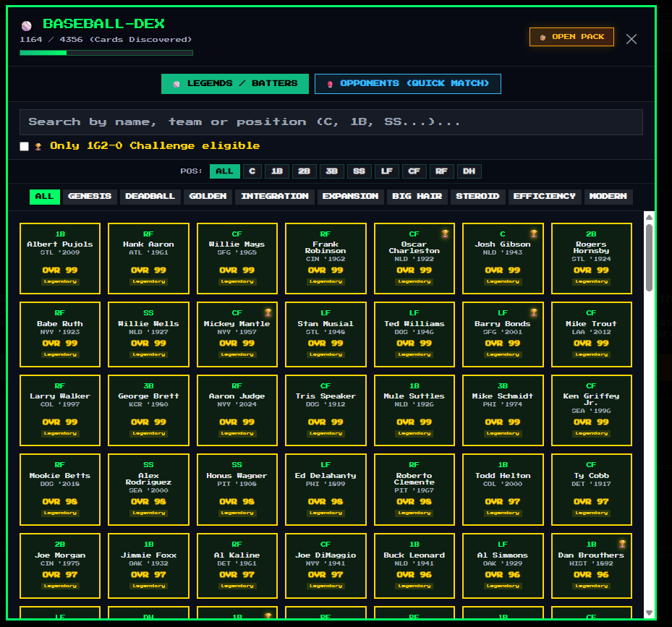Click the card list scrollbar thumb
Screen dimensions: 672x627
pyautogui.click(x=650, y=257)
